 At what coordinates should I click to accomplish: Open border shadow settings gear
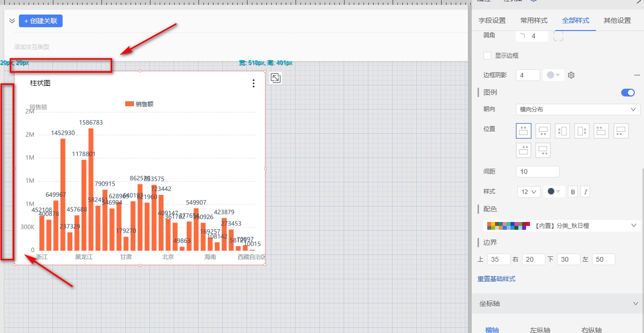tap(571, 75)
